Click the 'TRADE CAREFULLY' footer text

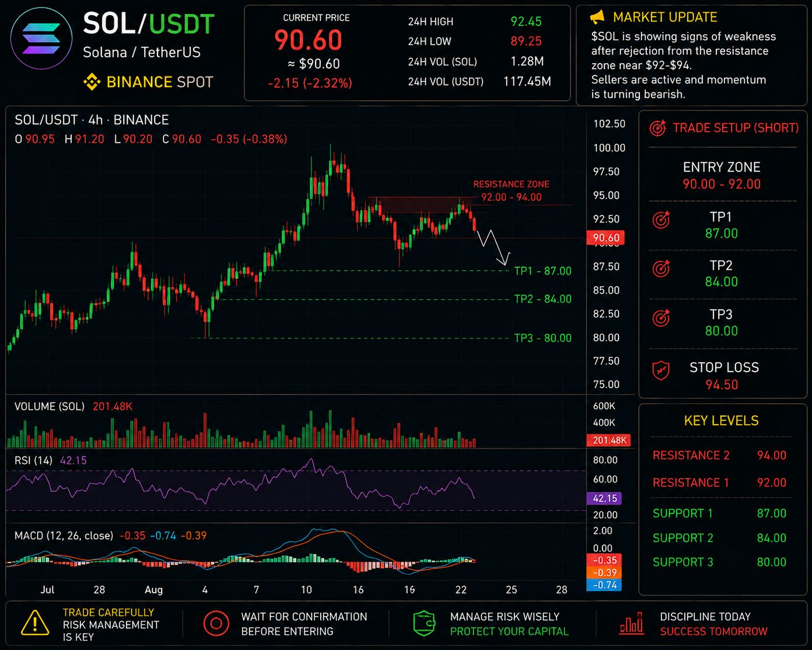point(108,612)
